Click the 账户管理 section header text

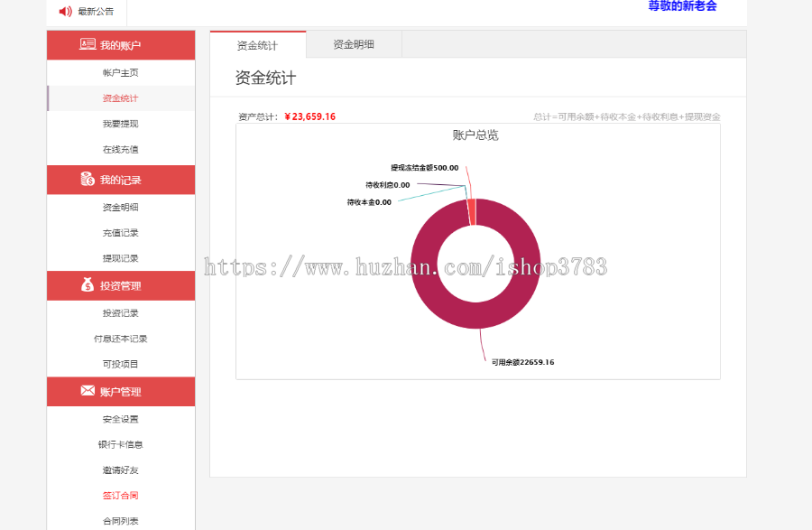click(120, 392)
